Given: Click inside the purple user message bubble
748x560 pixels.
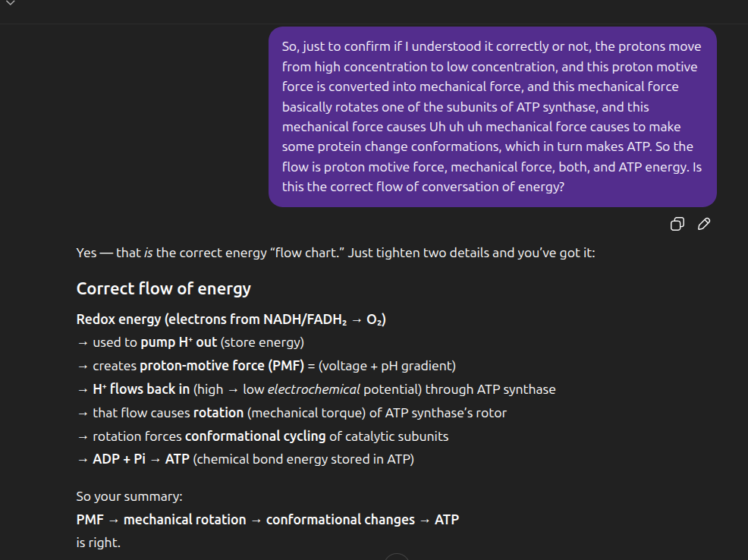Looking at the screenshot, I should (x=492, y=116).
